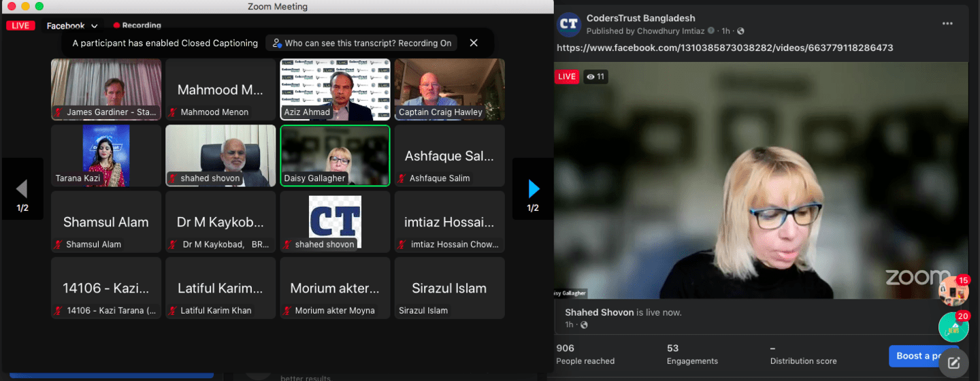Click the muted mic icon beside Mahmood Menon
Screen dimensions: 980x381
click(173, 112)
